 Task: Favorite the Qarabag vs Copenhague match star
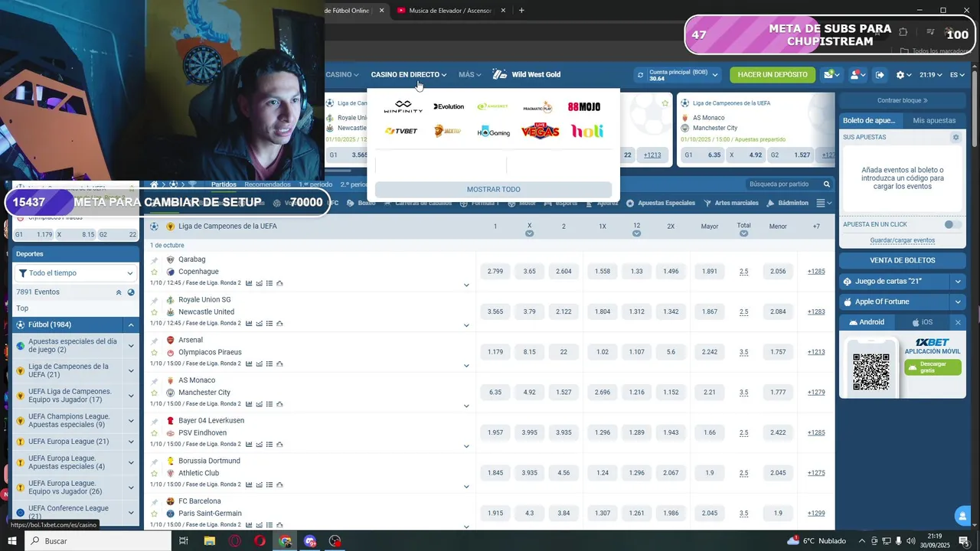(155, 272)
